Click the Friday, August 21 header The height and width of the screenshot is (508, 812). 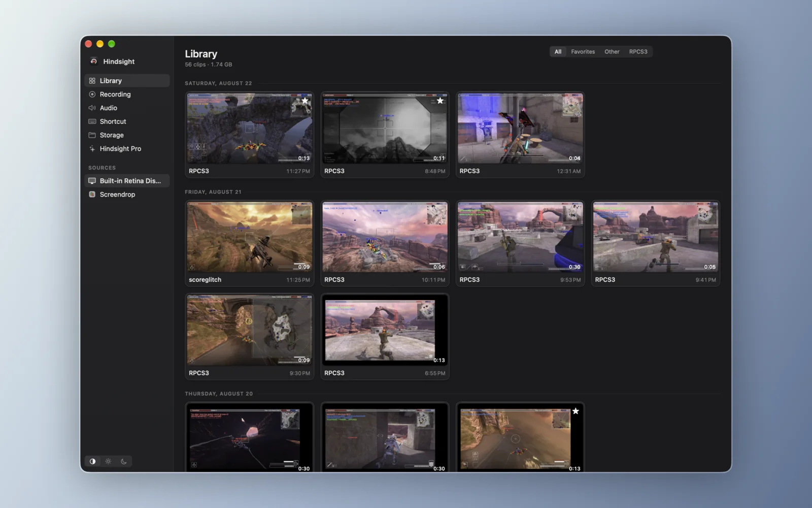coord(213,192)
